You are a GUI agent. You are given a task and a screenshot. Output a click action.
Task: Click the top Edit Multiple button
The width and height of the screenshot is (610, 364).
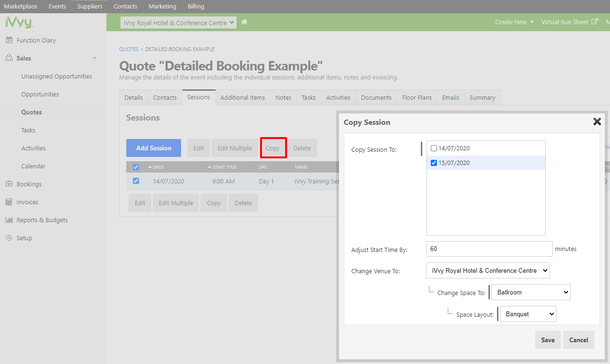pyautogui.click(x=235, y=148)
